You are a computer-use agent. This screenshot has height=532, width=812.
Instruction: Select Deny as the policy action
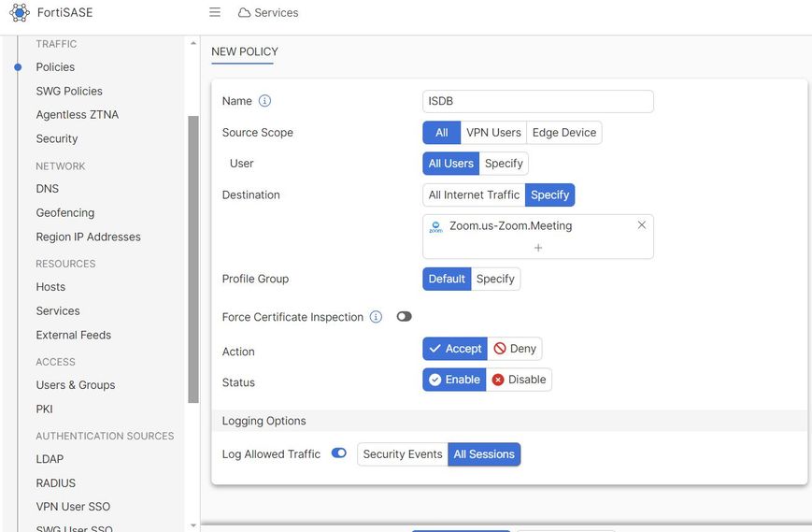(515, 349)
